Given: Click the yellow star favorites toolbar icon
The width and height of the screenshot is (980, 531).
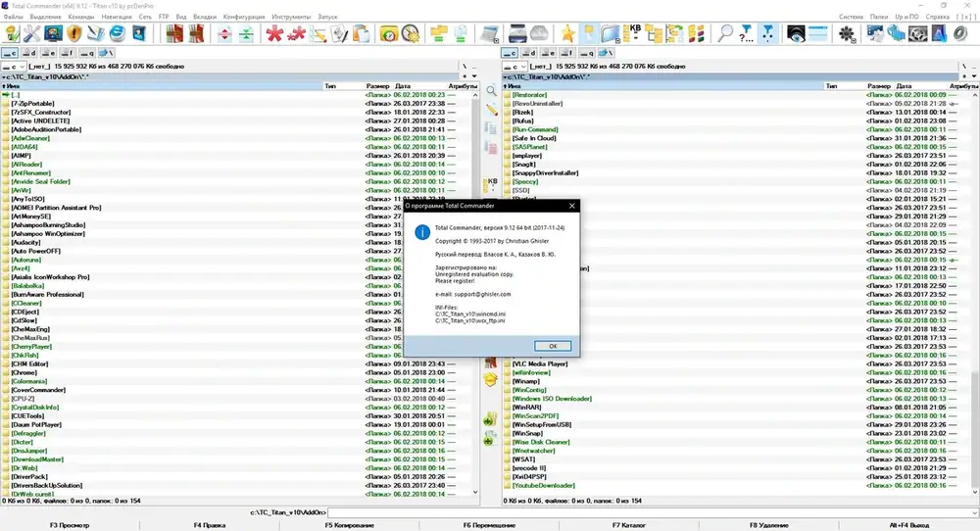Looking at the screenshot, I should [567, 33].
